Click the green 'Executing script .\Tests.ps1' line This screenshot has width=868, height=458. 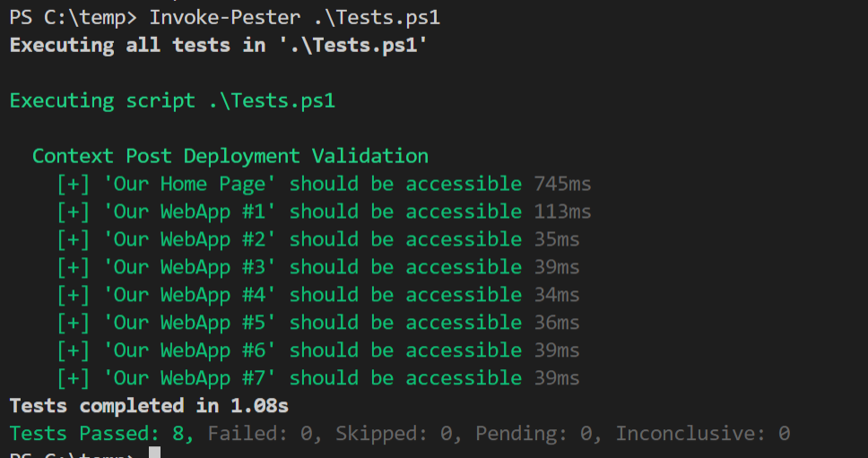tap(173, 100)
